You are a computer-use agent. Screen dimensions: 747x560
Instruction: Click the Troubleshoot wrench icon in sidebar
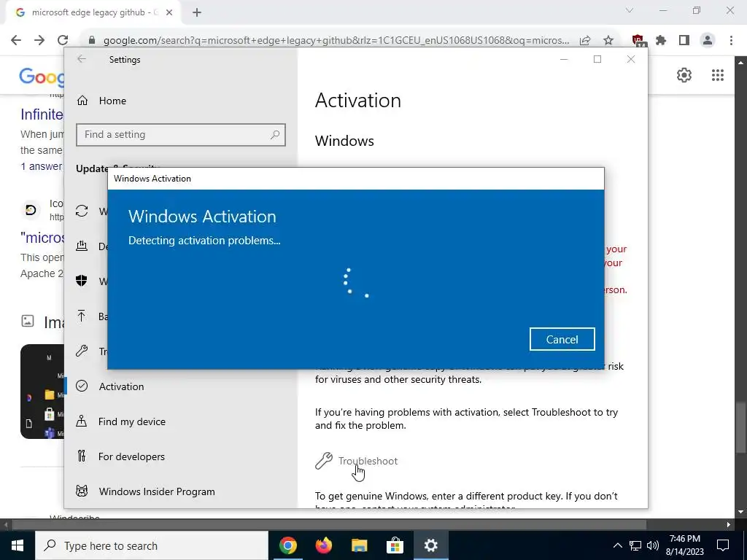[82, 351]
